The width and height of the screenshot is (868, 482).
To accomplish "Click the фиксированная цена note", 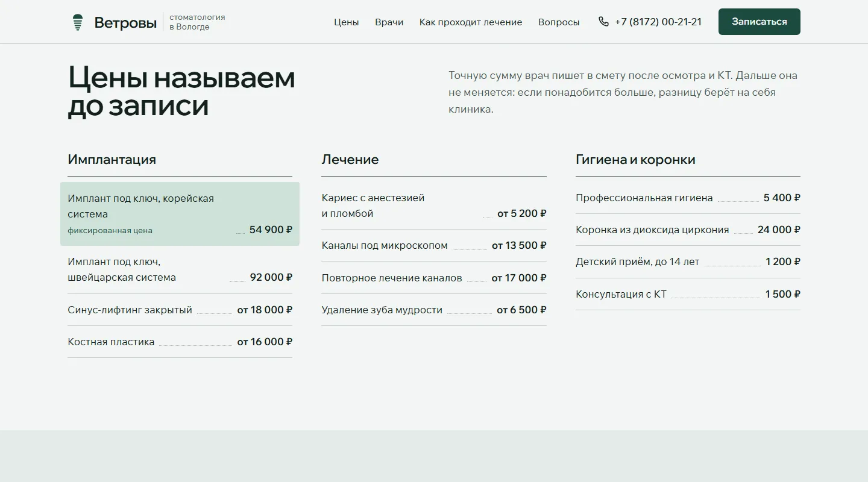I will tap(110, 230).
